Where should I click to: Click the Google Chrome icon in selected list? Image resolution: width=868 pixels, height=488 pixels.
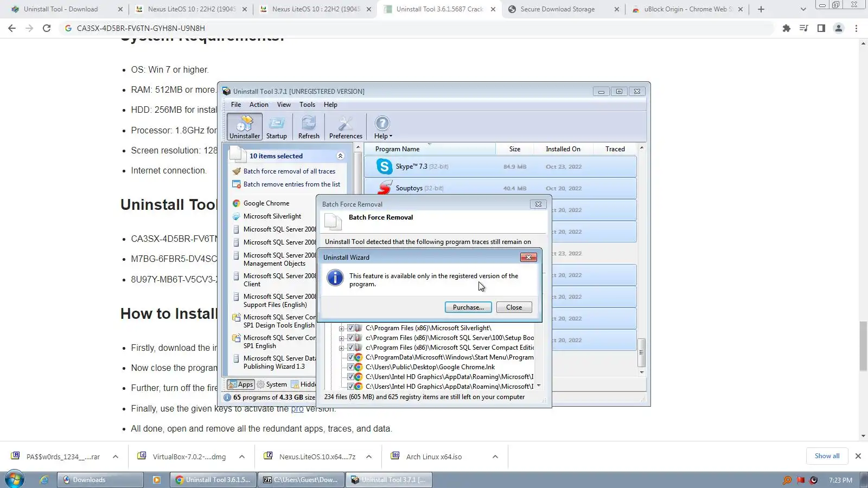click(237, 203)
